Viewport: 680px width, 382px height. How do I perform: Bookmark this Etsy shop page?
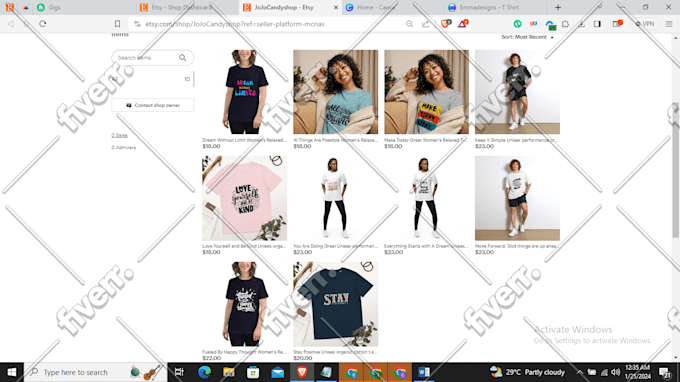[117, 24]
